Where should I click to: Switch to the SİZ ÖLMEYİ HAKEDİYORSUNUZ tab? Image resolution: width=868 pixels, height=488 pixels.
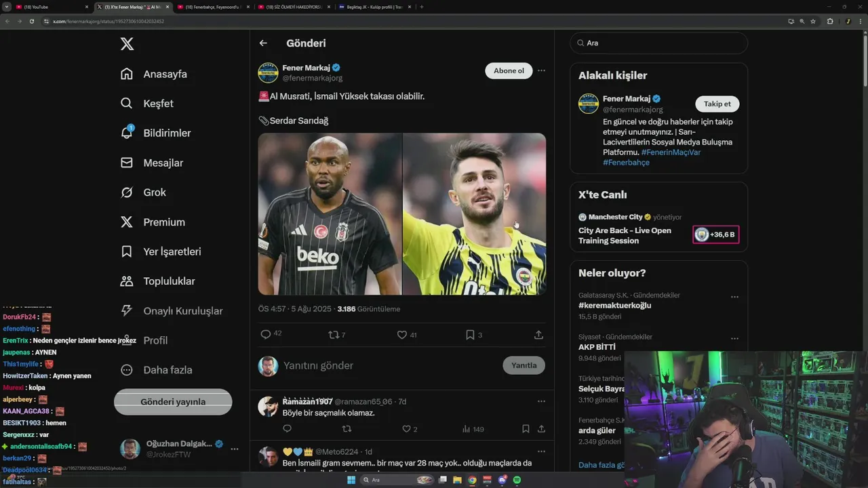click(x=294, y=7)
